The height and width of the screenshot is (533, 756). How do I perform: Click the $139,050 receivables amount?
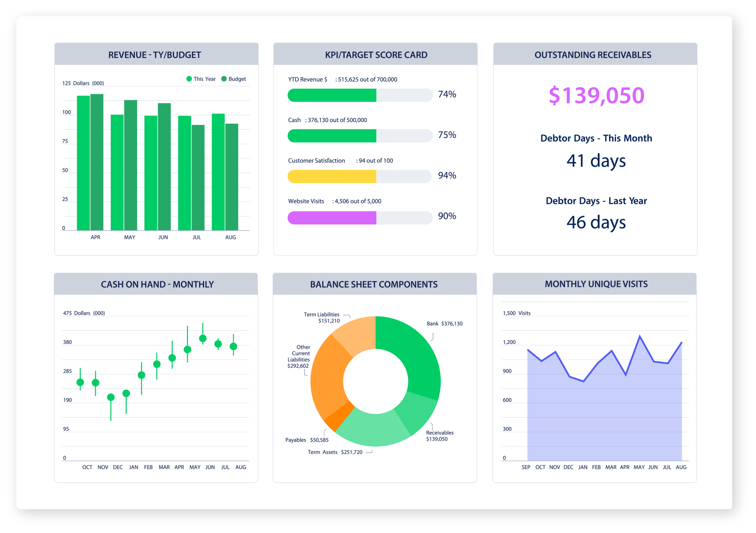click(x=596, y=95)
